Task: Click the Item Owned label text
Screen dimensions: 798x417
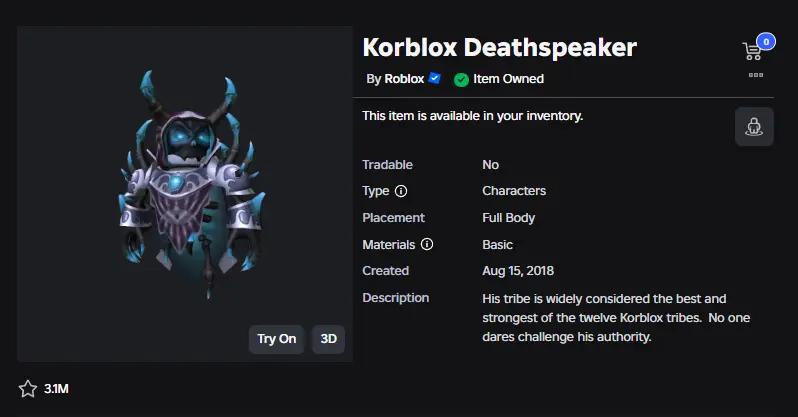Action: point(510,79)
